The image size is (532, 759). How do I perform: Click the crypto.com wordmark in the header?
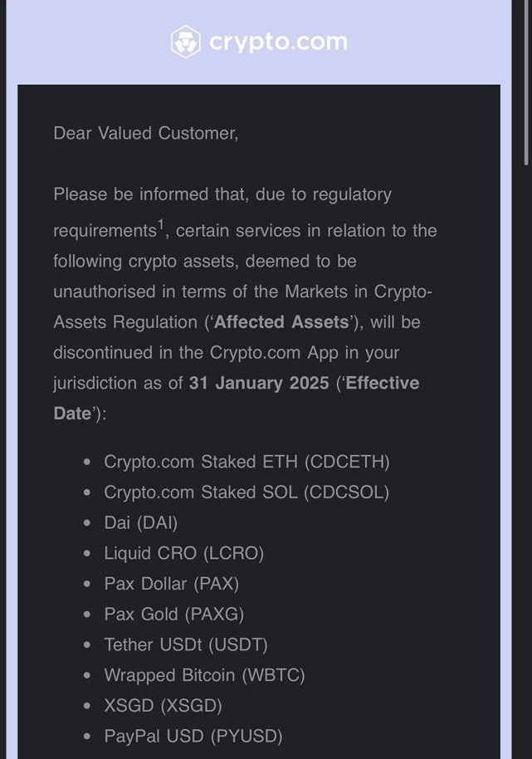pyautogui.click(x=277, y=42)
